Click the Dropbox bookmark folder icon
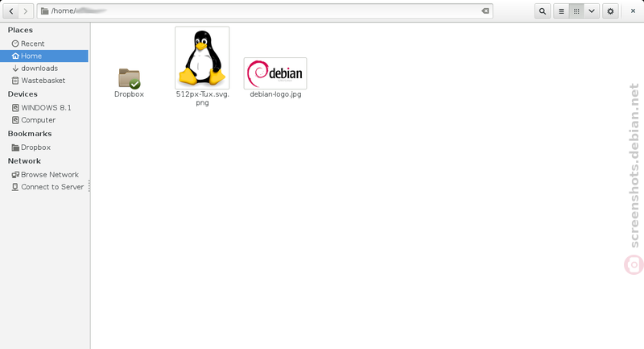 pos(15,147)
